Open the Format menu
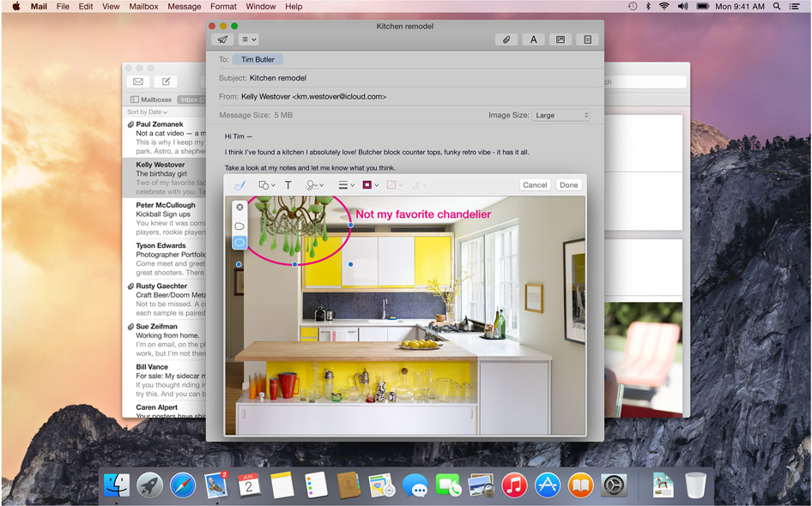The image size is (812, 506). point(223,6)
